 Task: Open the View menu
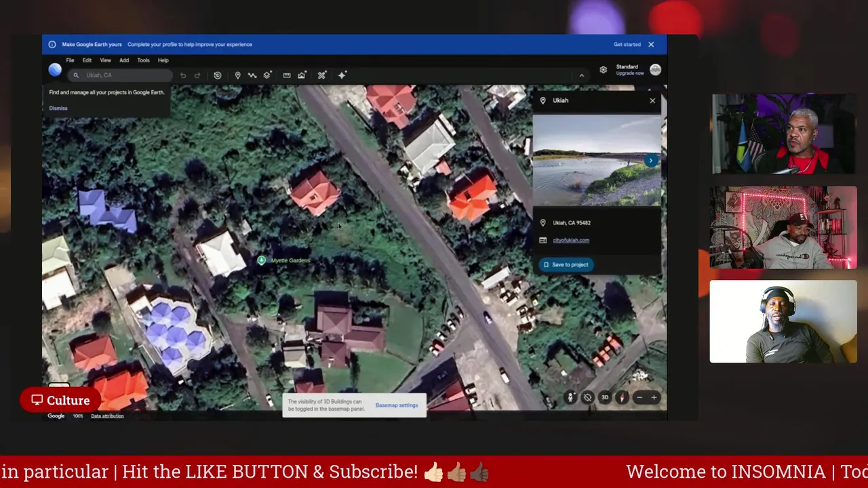click(x=105, y=60)
